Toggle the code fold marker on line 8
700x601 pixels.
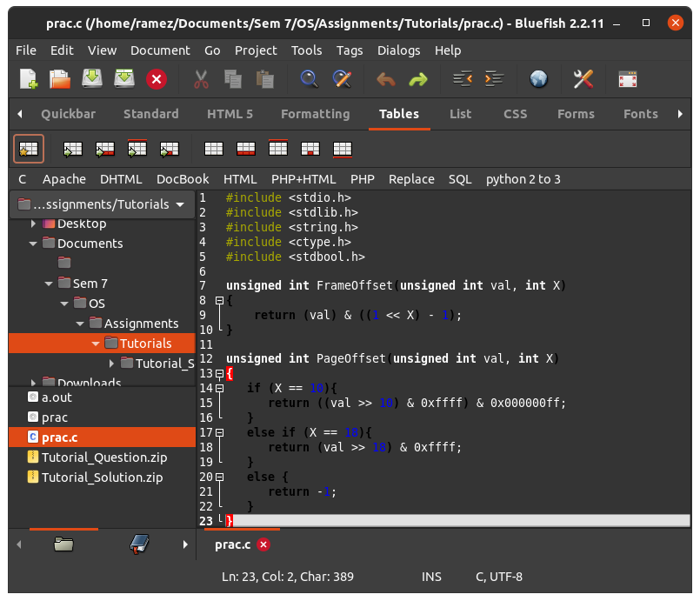(219, 300)
